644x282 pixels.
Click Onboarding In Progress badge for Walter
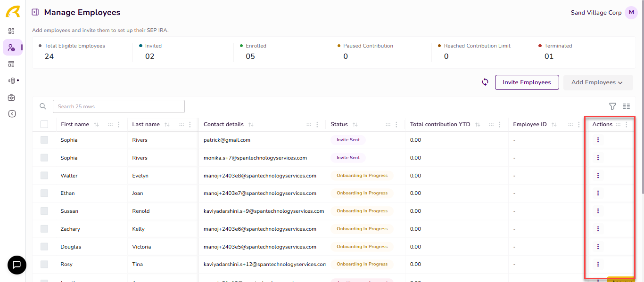[x=362, y=176]
